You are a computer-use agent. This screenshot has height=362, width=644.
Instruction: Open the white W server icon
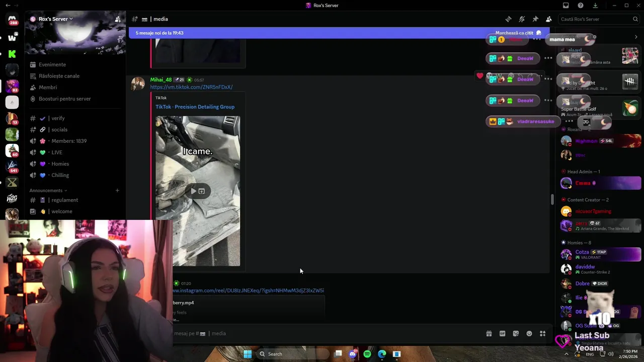click(x=12, y=38)
